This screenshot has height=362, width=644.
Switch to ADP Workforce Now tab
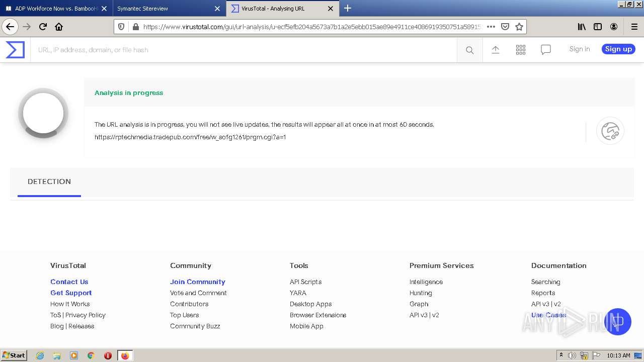(55, 9)
